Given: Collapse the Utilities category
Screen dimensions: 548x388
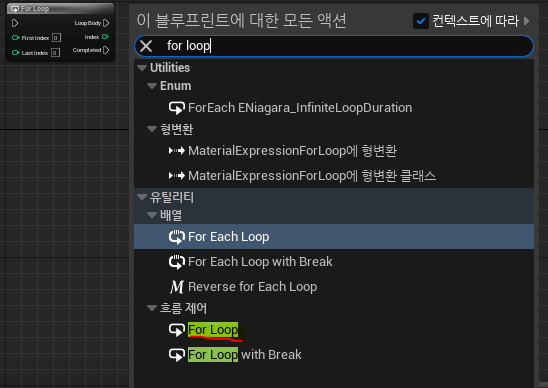Looking at the screenshot, I should (142, 68).
